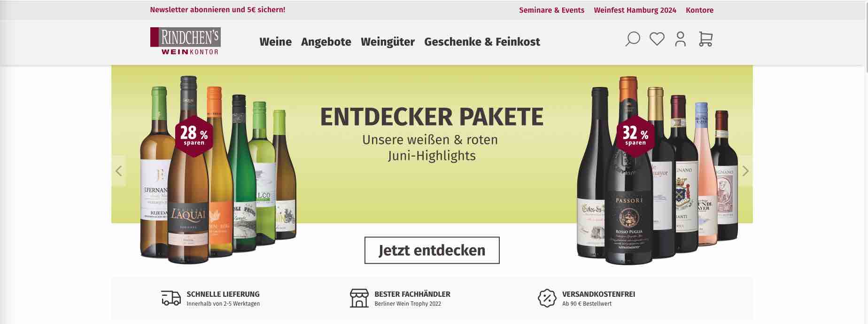Expand the Weingüter navigation menu
This screenshot has width=868, height=324.
(387, 42)
